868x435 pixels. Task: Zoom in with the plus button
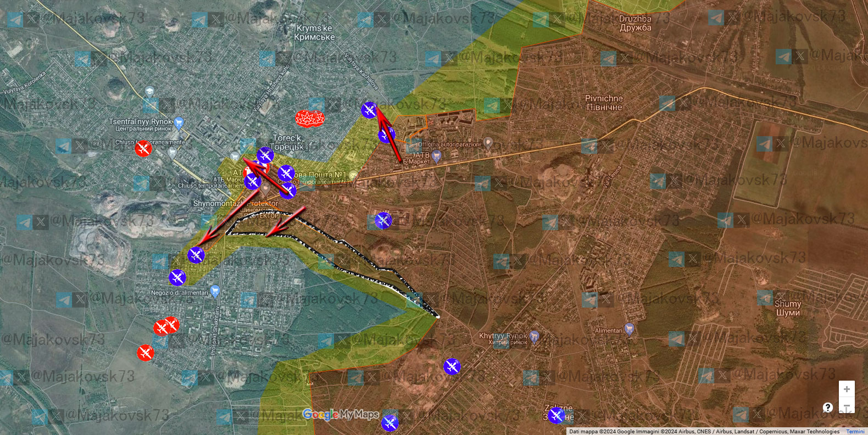[x=847, y=389]
